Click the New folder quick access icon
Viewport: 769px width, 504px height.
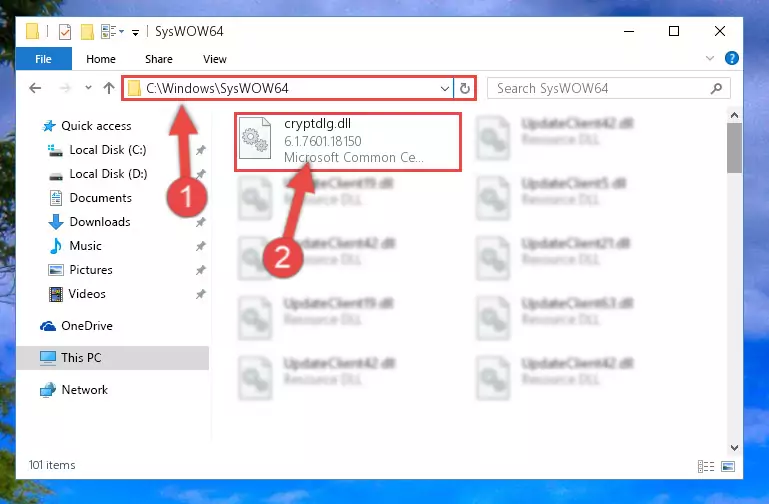87,32
